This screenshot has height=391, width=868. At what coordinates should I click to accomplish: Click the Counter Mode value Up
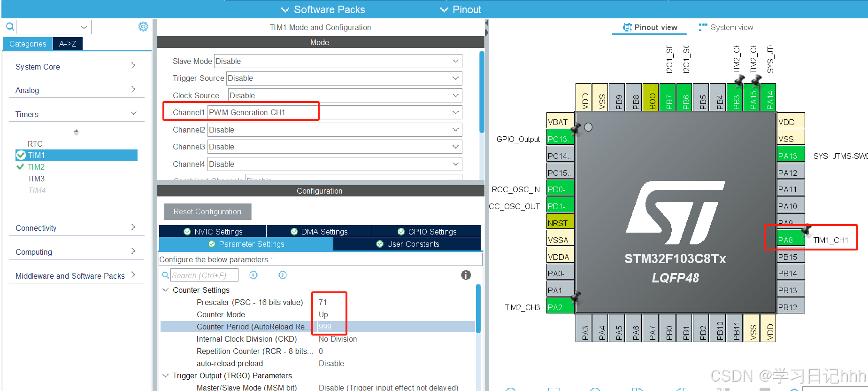[323, 314]
